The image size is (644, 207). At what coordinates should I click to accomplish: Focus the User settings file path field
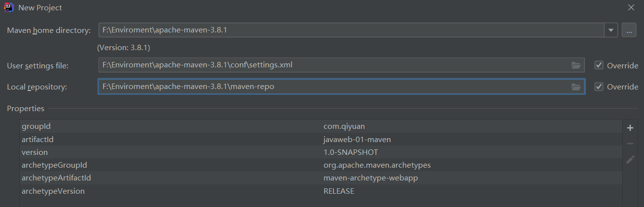pos(341,65)
